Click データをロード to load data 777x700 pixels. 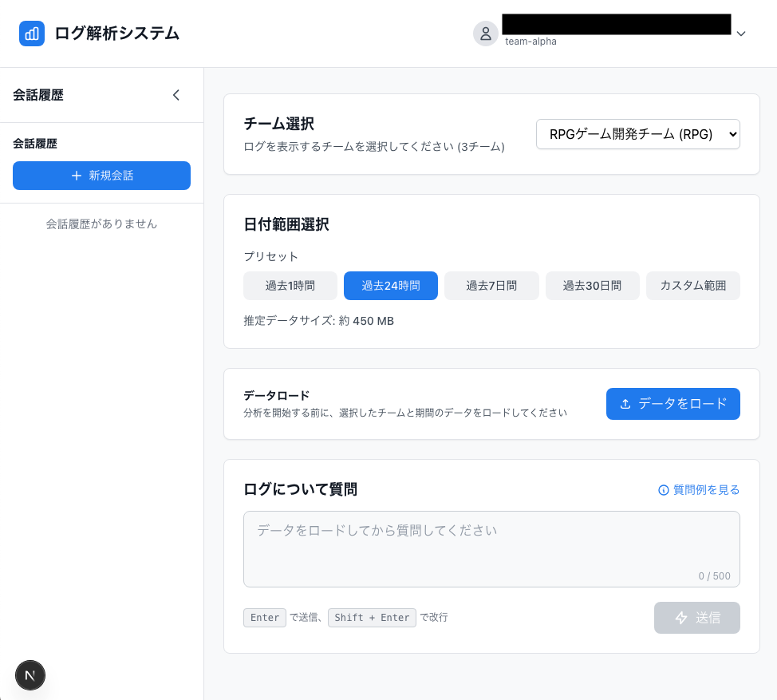[672, 404]
